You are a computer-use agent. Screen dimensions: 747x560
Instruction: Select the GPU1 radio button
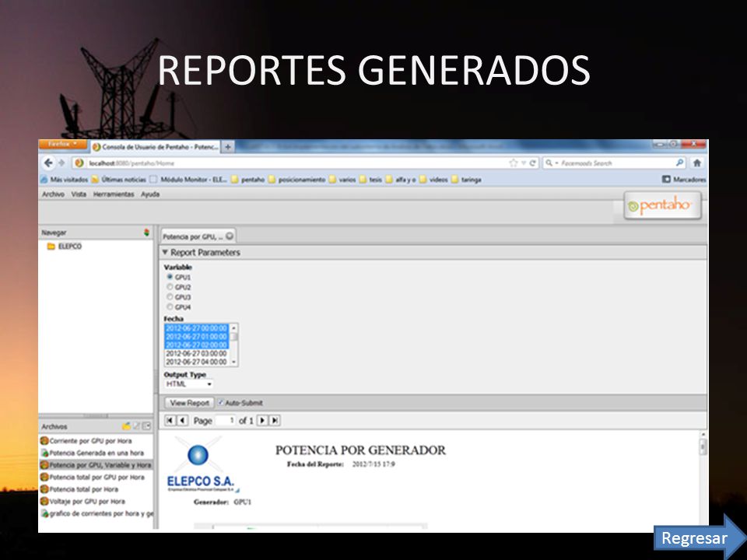click(x=170, y=277)
